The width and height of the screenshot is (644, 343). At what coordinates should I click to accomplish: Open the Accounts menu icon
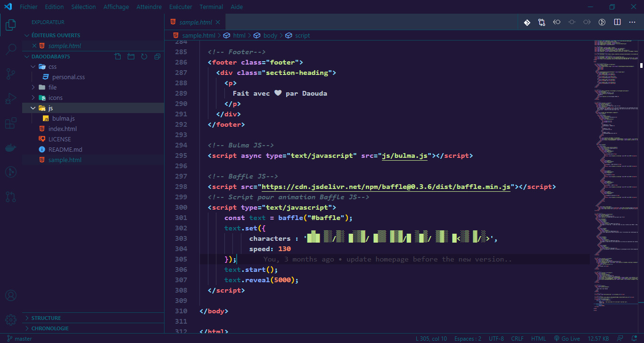10,296
